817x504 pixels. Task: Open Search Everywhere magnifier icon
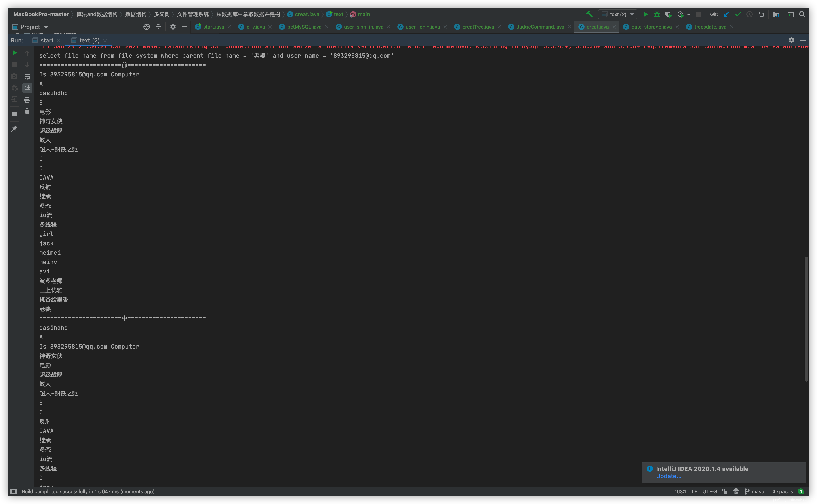(802, 14)
